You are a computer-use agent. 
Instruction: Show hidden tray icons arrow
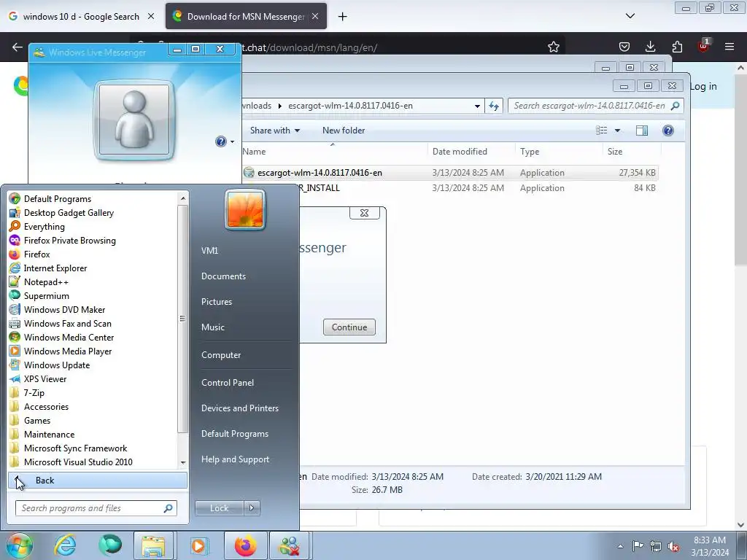[x=620, y=546]
